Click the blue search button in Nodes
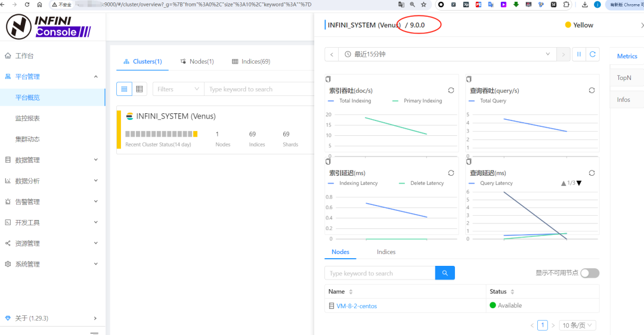 click(x=445, y=273)
